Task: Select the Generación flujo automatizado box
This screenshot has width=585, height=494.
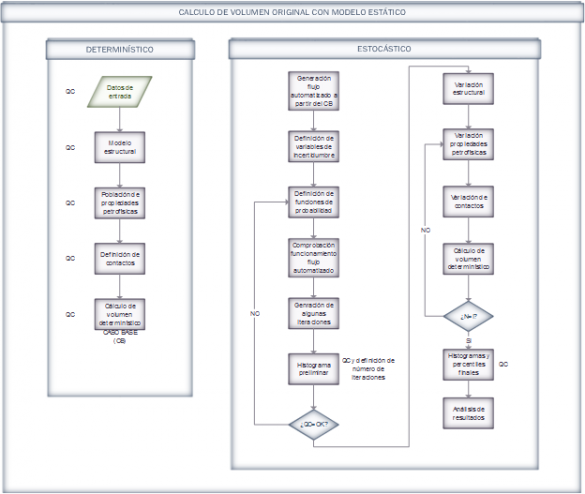Action: [313, 91]
